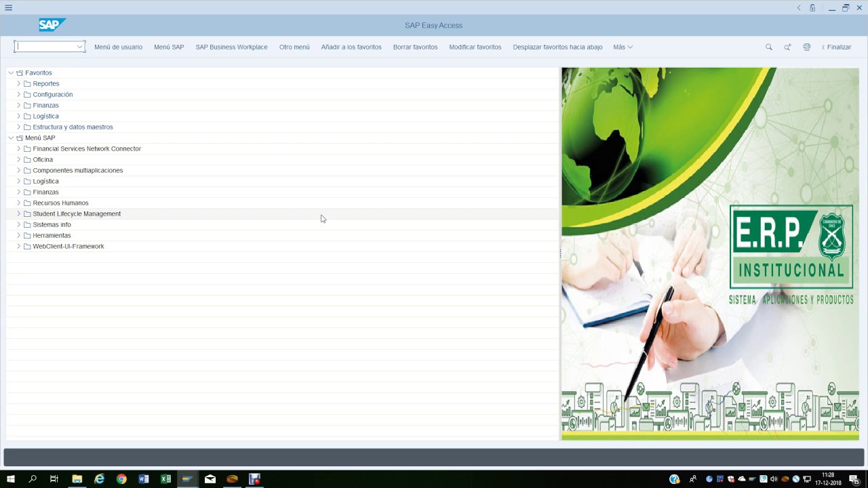Expand the Oficina folder

point(18,159)
